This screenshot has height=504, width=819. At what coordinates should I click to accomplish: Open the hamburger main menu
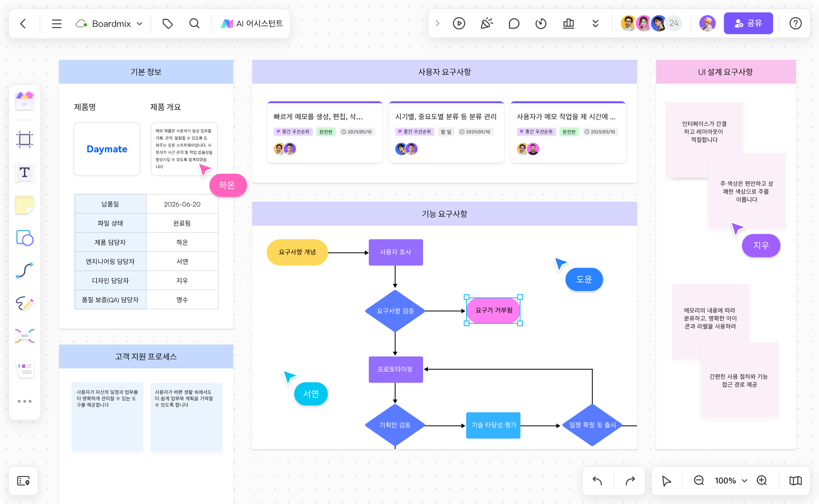57,24
